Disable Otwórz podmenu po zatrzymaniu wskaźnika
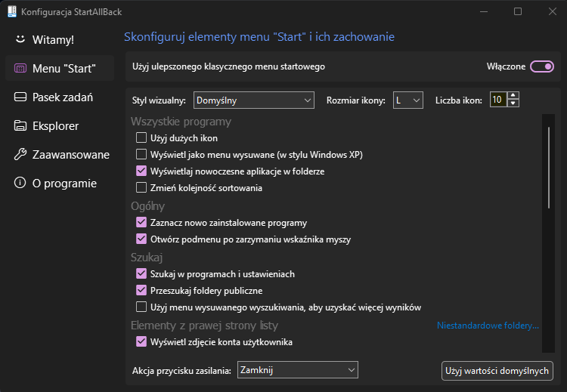 pos(141,239)
